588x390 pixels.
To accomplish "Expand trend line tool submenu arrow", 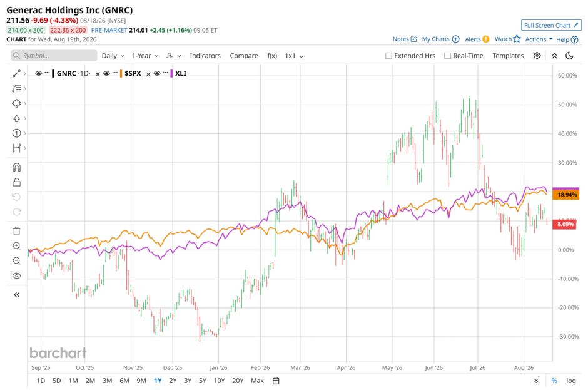I will (25, 74).
